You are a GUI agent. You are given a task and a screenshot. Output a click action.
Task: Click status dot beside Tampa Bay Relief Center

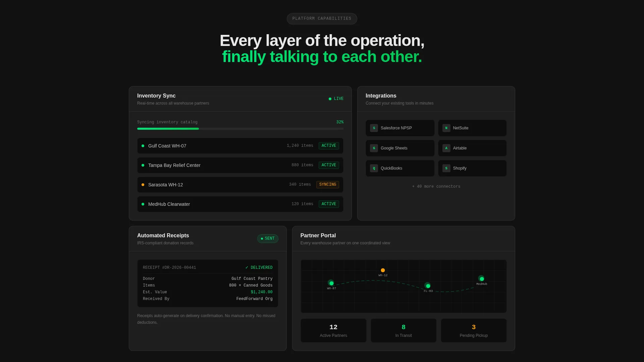click(143, 165)
